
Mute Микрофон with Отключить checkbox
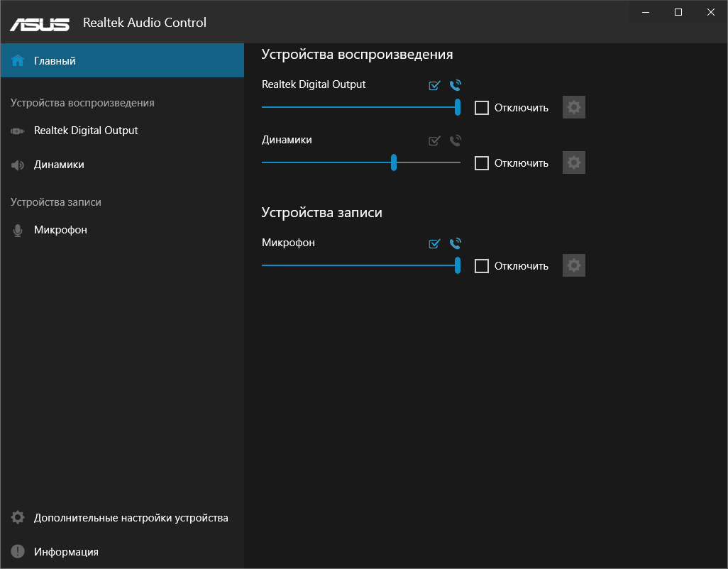coord(482,266)
